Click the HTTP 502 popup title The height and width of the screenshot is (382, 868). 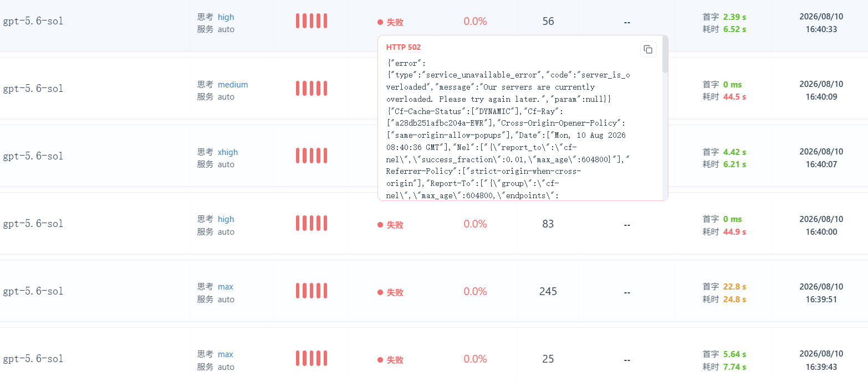point(404,47)
